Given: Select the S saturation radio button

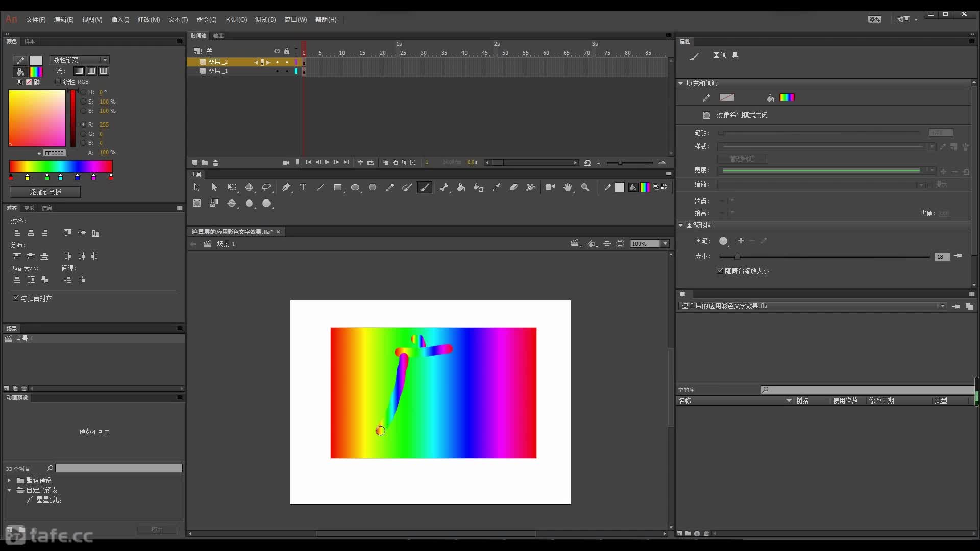Looking at the screenshot, I should pos(83,102).
